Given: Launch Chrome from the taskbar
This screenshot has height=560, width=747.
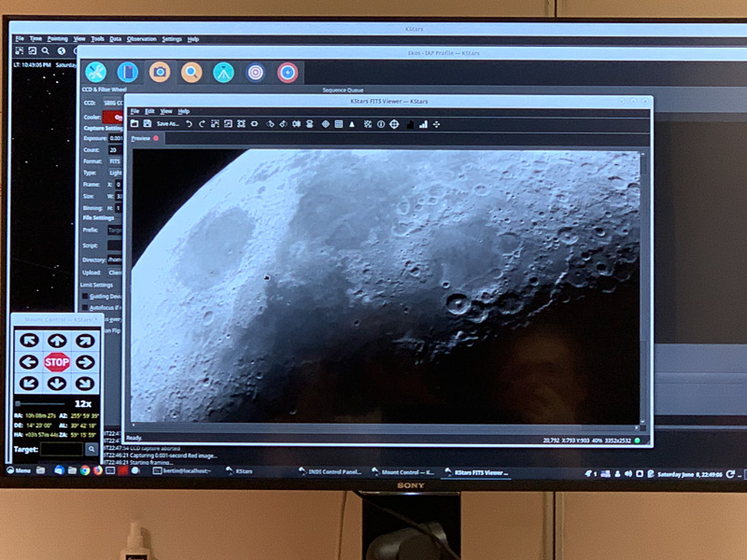Looking at the screenshot, I should point(85,470).
